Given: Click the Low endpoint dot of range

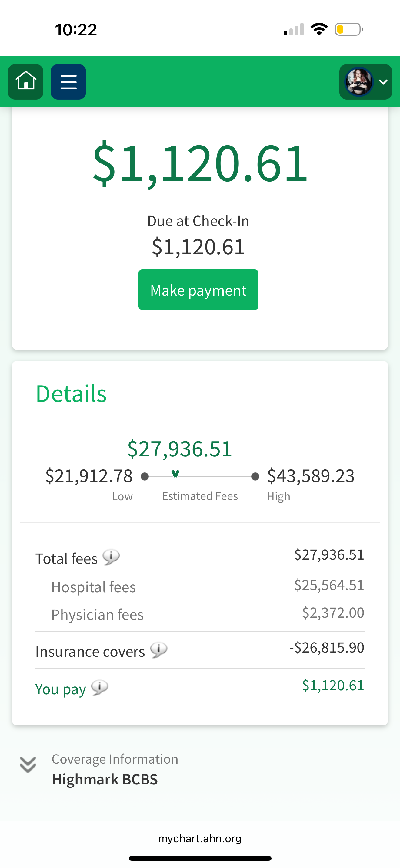Looking at the screenshot, I should tap(145, 476).
